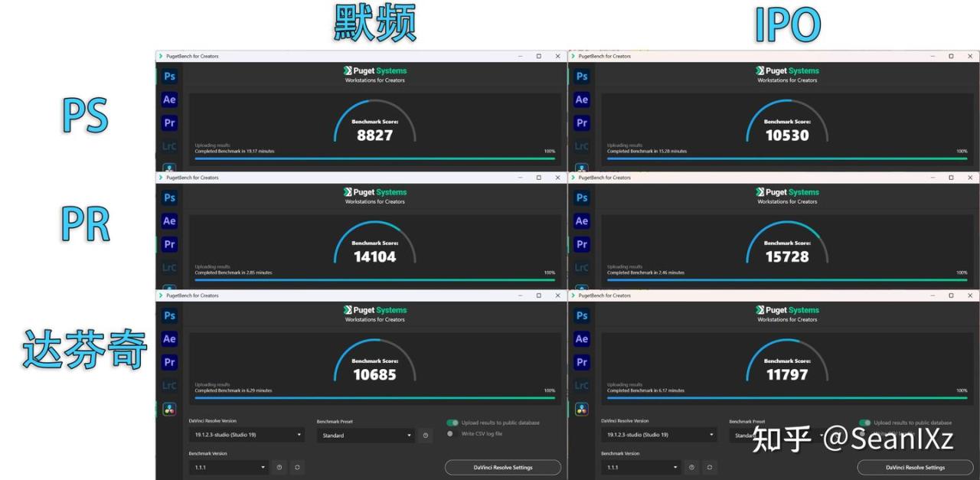This screenshot has height=480, width=980.
Task: Click 'Completed Benchmark in 6.29 minutes' text
Action: [x=234, y=390]
